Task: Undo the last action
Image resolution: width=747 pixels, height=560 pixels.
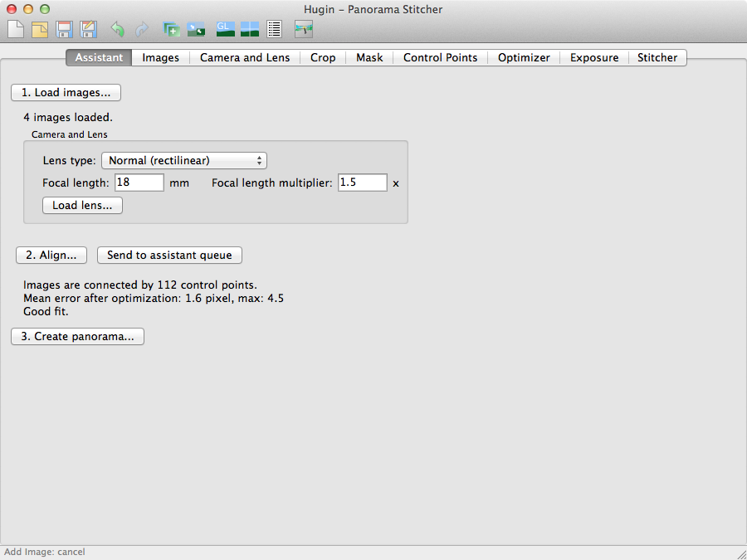Action: tap(117, 30)
